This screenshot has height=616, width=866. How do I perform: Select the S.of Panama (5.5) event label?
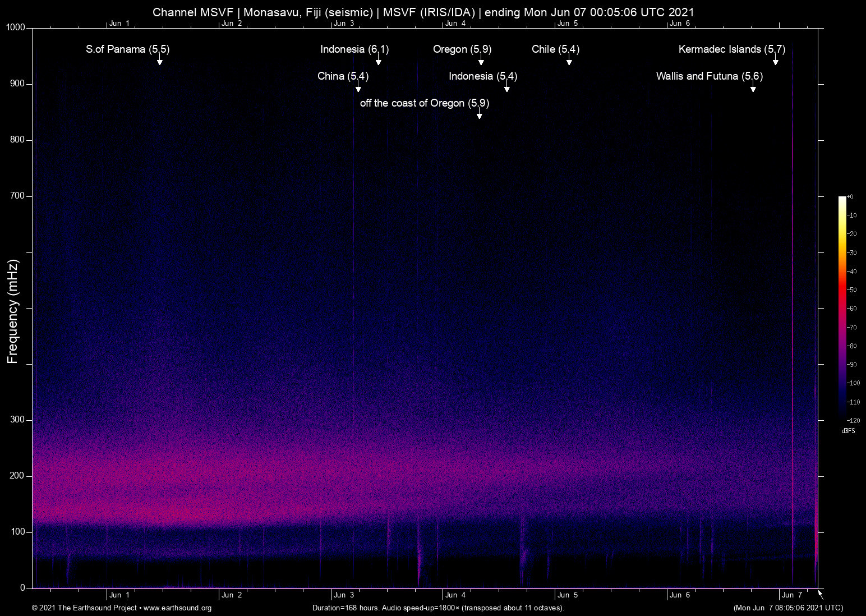tap(127, 49)
